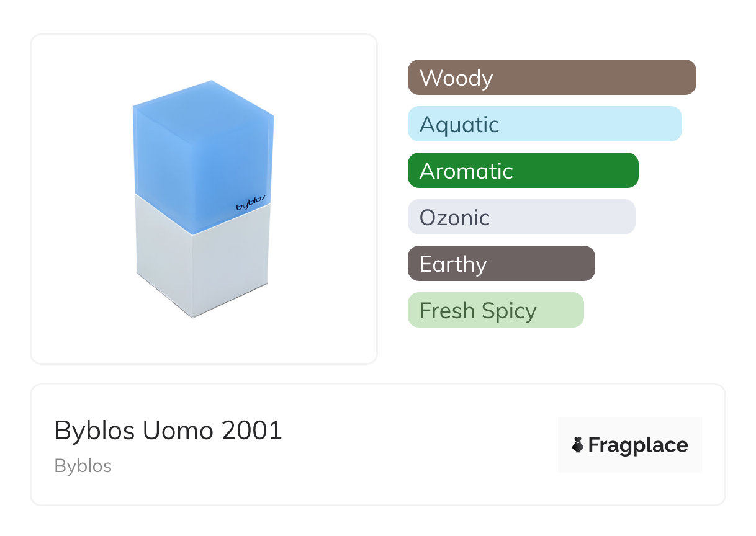756x536 pixels.
Task: Click the byblos script logo on the bottle
Action: [251, 203]
